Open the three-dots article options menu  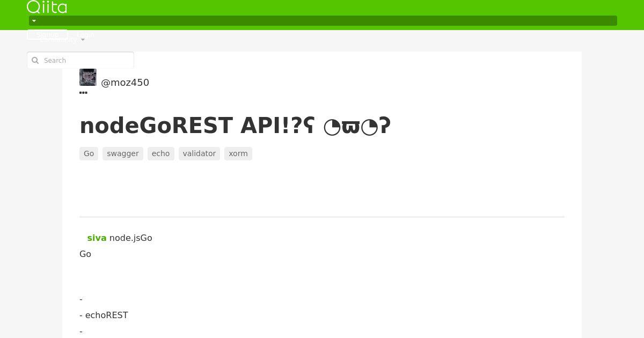[x=83, y=93]
